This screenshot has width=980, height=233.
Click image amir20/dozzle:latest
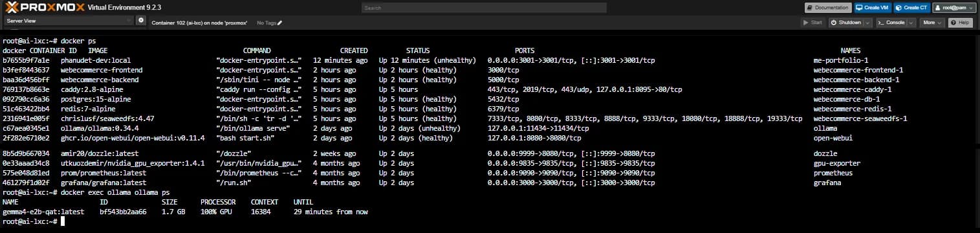coord(100,153)
